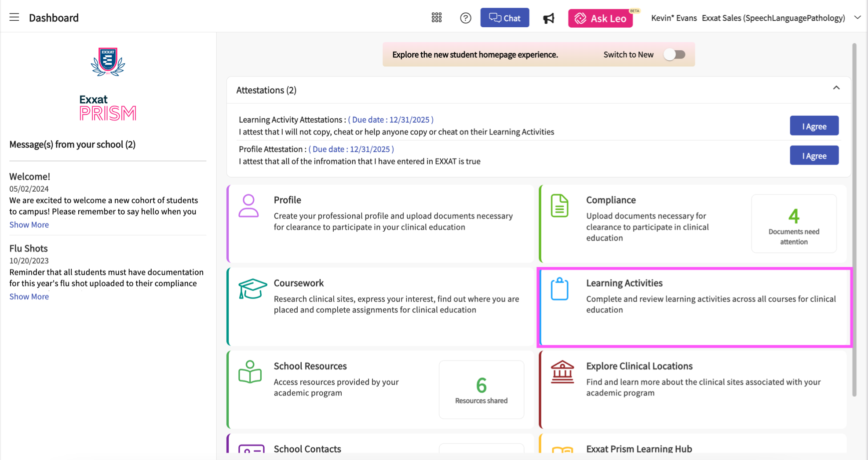Click the Coursework graduation cap icon
868x460 pixels.
(252, 289)
